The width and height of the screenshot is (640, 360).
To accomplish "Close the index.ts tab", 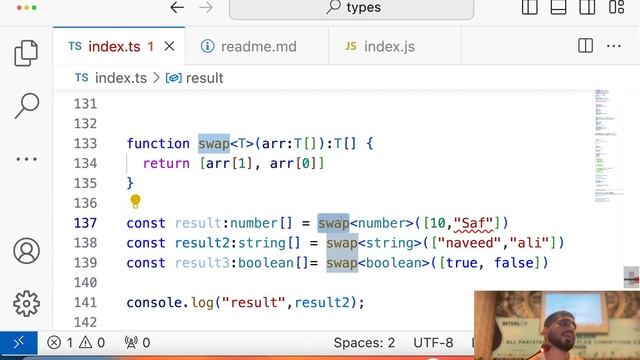I will pos(169,46).
